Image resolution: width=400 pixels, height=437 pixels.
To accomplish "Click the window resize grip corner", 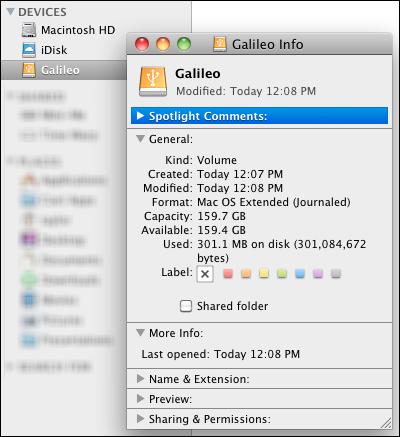I will pos(386,423).
